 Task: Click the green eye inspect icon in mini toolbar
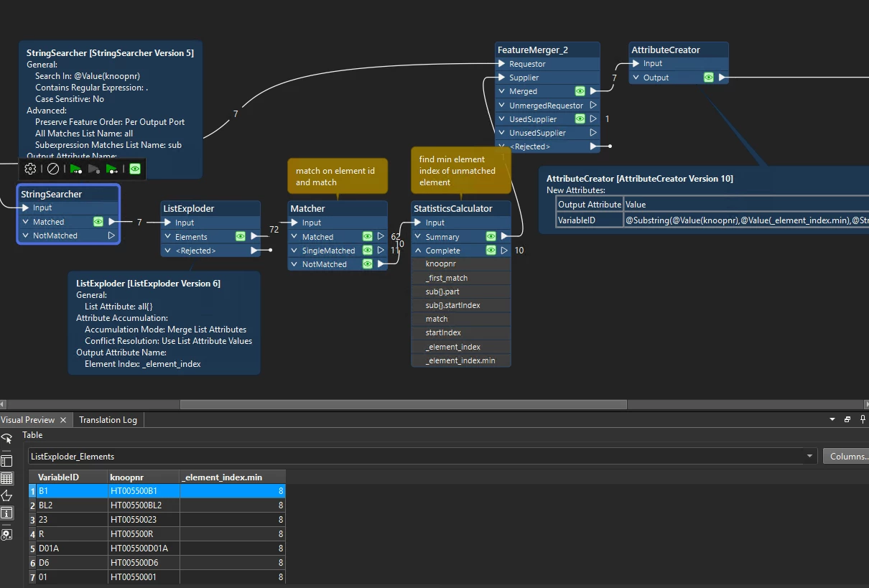pos(135,169)
